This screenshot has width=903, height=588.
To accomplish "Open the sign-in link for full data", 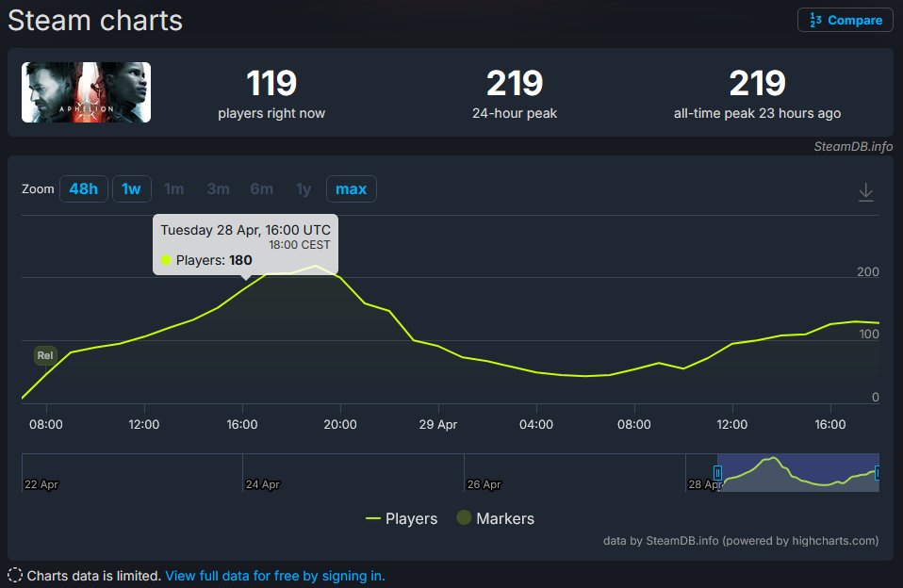I will [275, 576].
